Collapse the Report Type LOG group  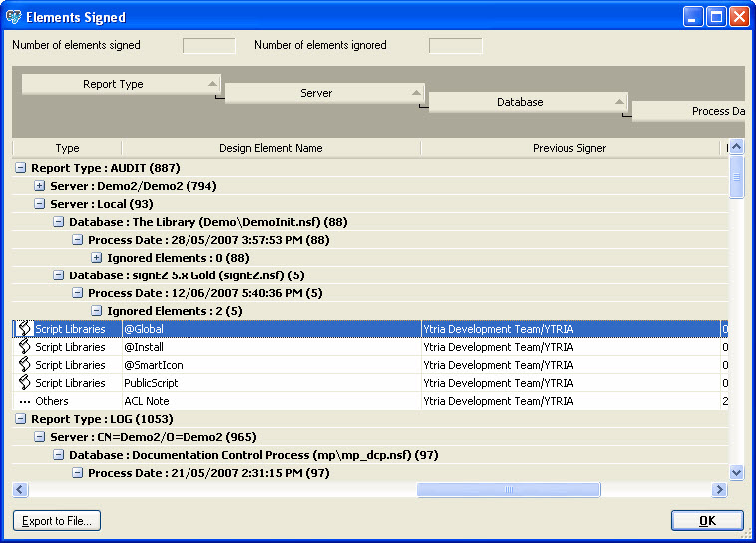[x=21, y=419]
